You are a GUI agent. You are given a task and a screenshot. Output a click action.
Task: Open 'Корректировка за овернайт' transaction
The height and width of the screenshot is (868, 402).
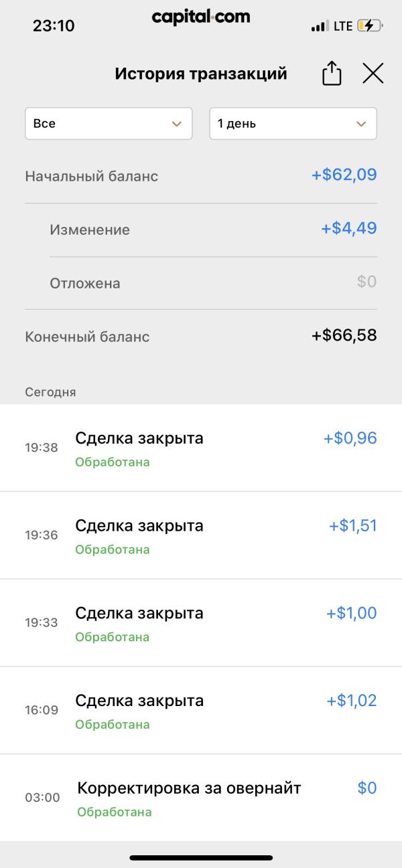click(201, 798)
